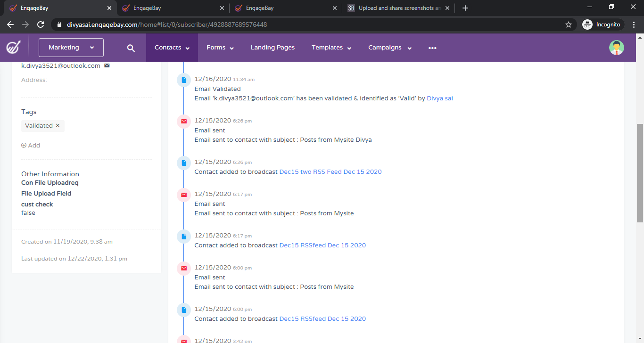This screenshot has width=644, height=343.
Task: Click the browser address bar URL
Action: (x=167, y=24)
